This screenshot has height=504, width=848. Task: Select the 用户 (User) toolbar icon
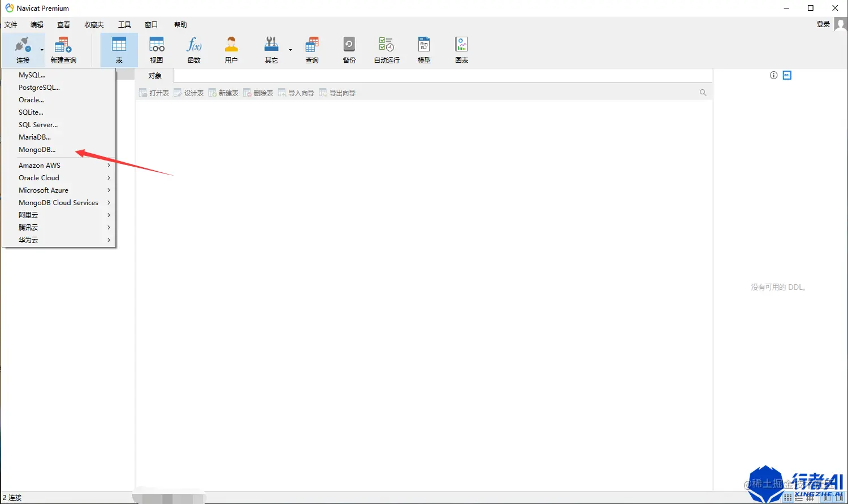coord(231,45)
